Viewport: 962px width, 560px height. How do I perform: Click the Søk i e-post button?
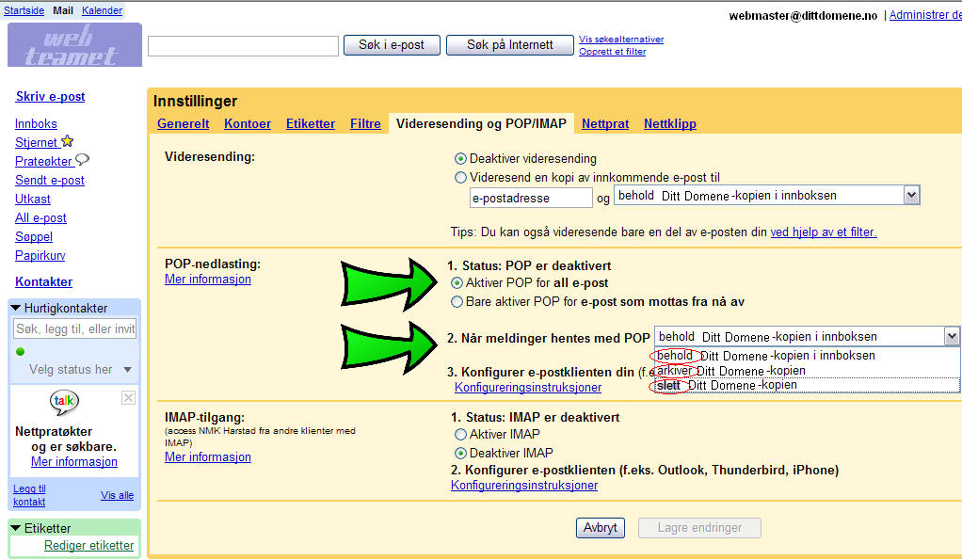coord(392,45)
